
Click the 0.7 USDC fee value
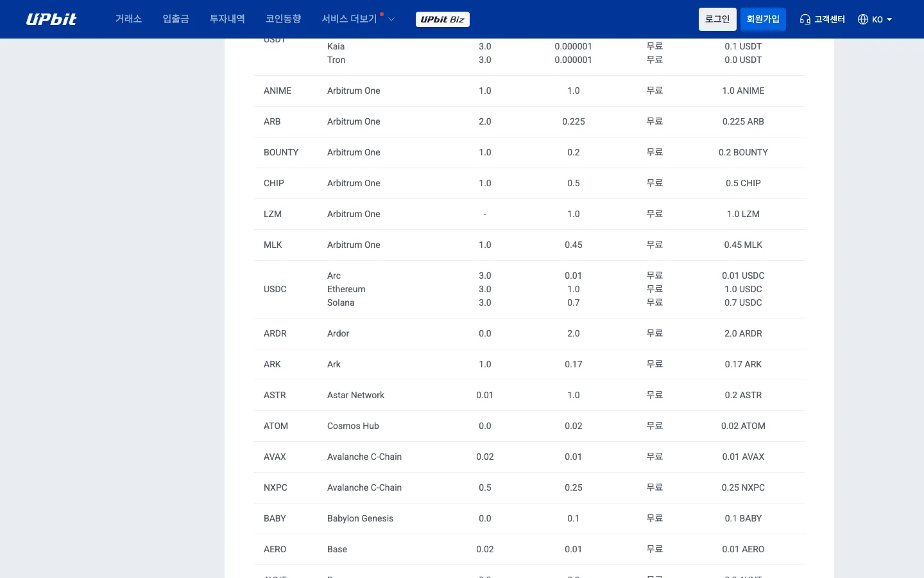(743, 302)
